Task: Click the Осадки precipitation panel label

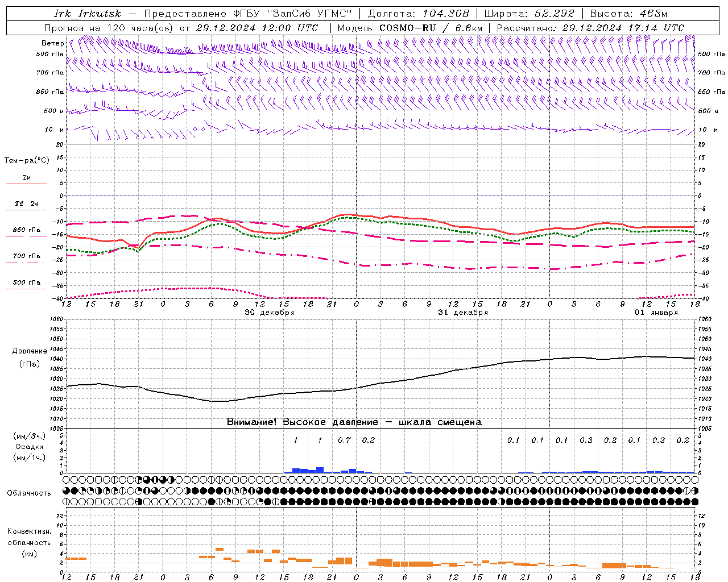Action: click(30, 447)
